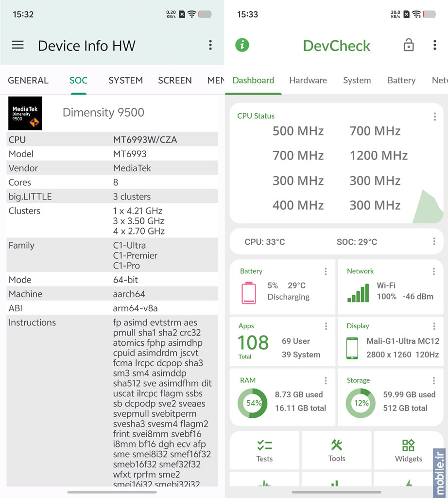Open DevCheck three-dot overflow menu

[434, 45]
